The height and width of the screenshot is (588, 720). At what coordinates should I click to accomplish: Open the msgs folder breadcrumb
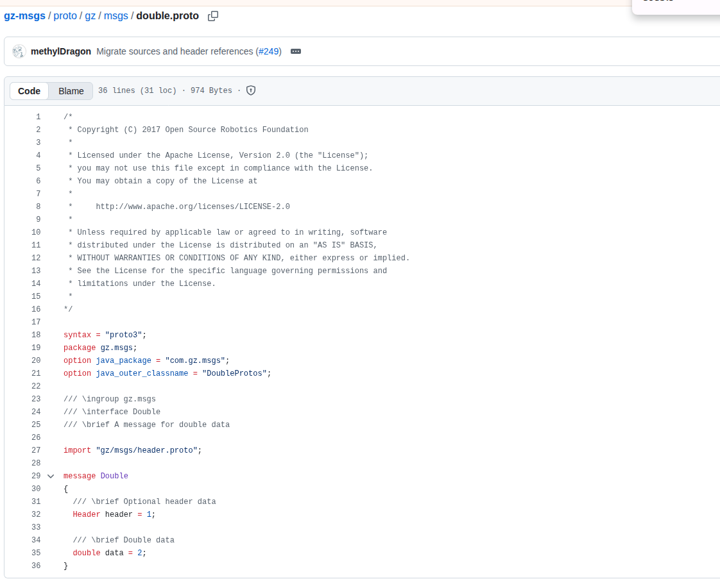pos(116,15)
